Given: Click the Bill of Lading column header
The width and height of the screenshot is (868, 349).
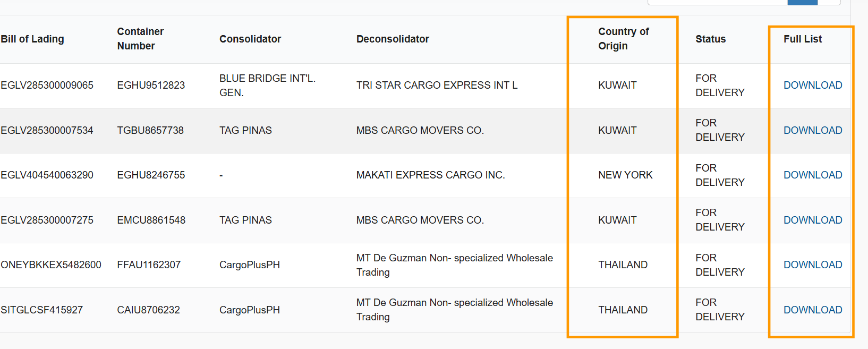Looking at the screenshot, I should 32,39.
